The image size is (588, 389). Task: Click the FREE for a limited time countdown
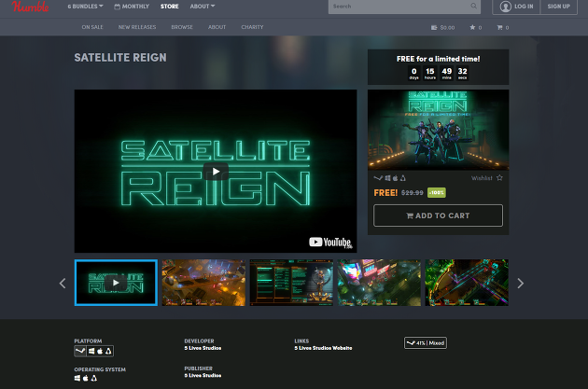click(438, 67)
